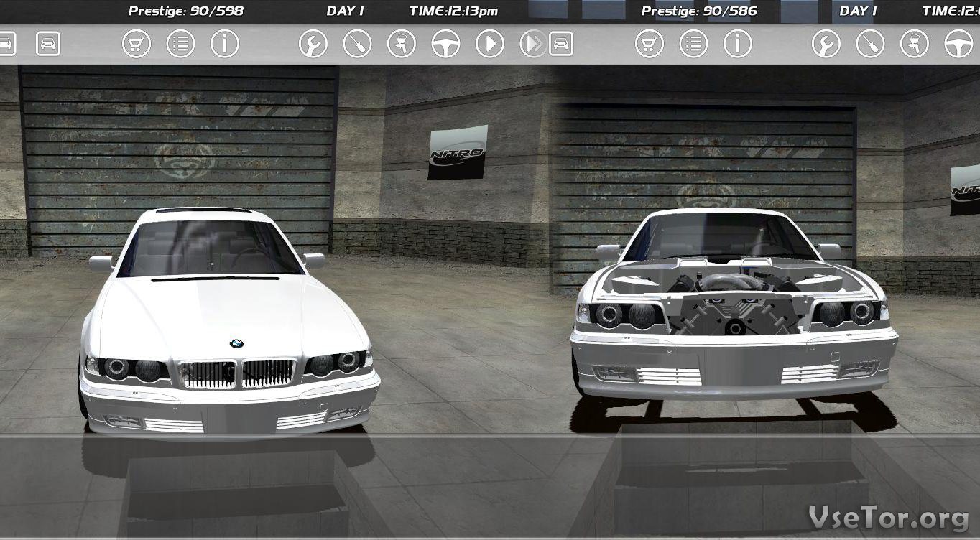Click the info icon in right toolbar
Viewport: 980px width, 540px height.
click(737, 45)
